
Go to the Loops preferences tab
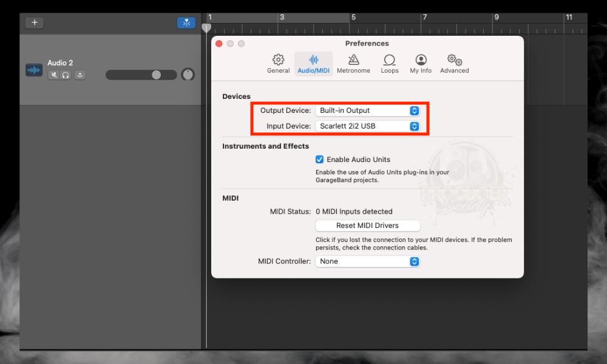pyautogui.click(x=390, y=64)
